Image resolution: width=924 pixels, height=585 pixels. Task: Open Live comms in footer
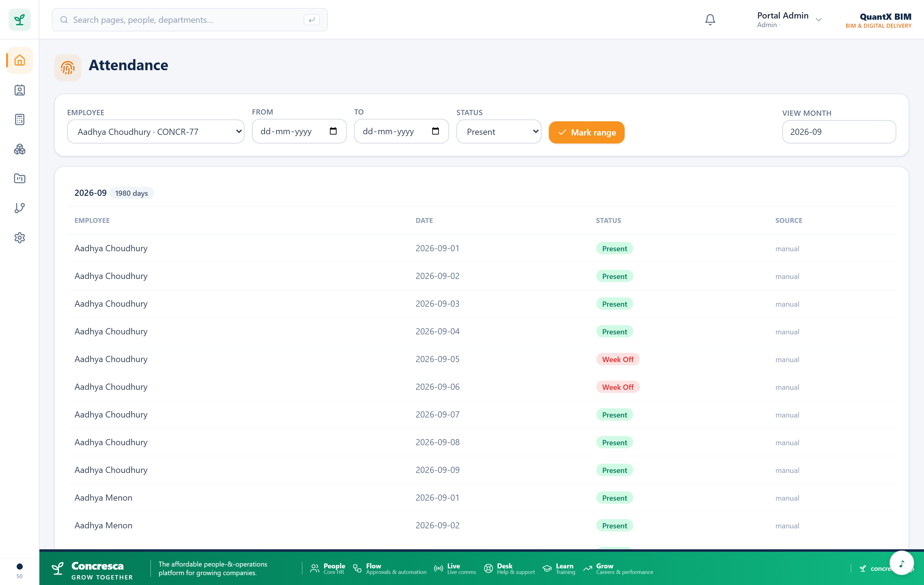pos(455,568)
